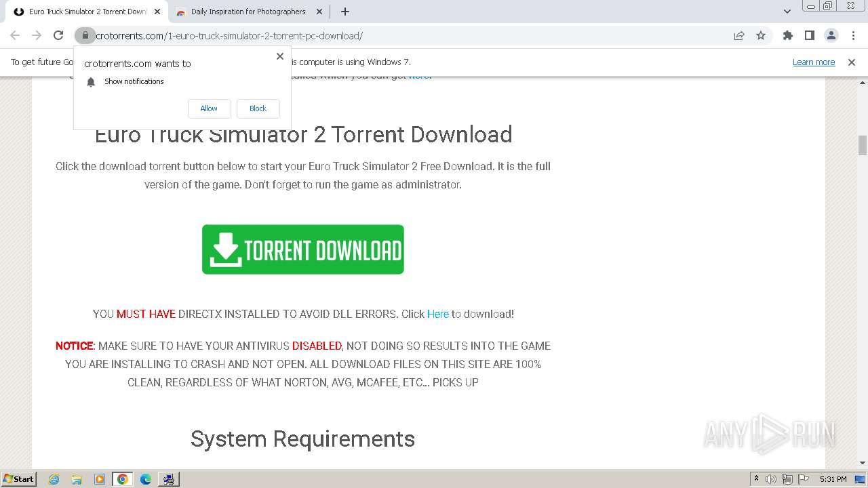868x488 pixels.
Task: Open the Extensions puzzle icon
Action: pyautogui.click(x=787, y=35)
